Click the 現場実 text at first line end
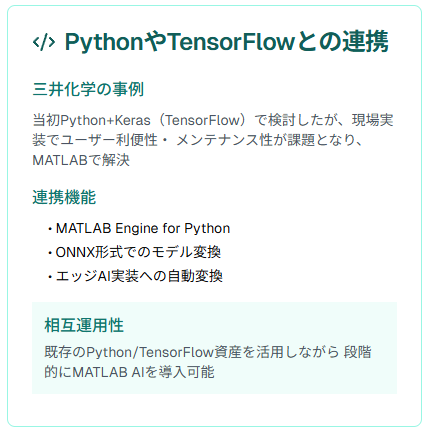The image size is (428, 432). [x=373, y=120]
